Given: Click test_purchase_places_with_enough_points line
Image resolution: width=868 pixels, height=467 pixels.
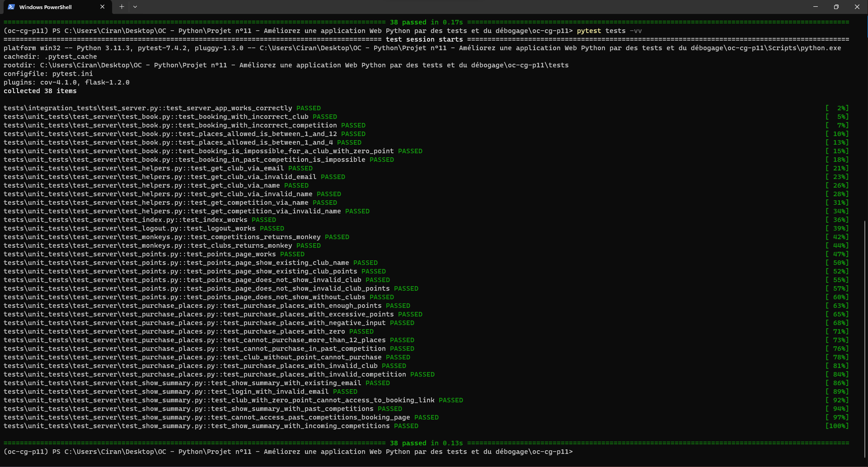Looking at the screenshot, I should [207, 306].
